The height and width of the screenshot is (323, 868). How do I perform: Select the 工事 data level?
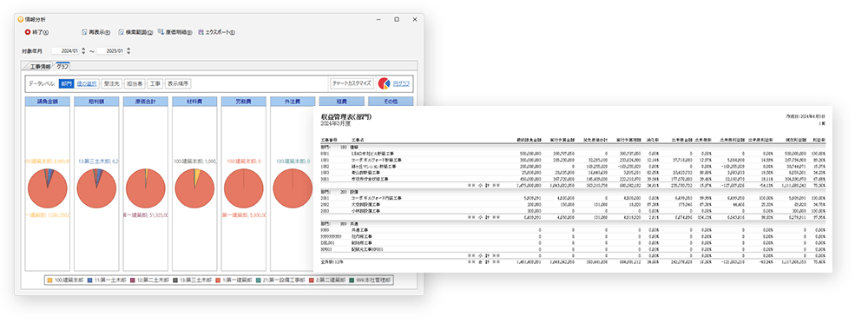point(155,83)
